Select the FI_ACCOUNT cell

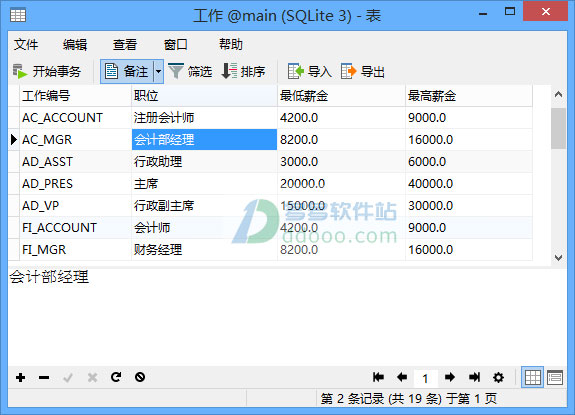[x=76, y=228]
